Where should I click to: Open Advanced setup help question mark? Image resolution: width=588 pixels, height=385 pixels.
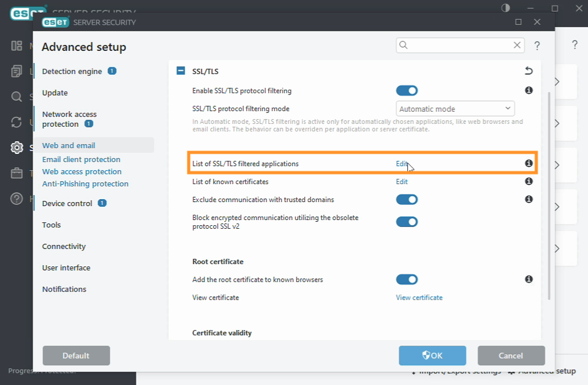click(x=537, y=45)
